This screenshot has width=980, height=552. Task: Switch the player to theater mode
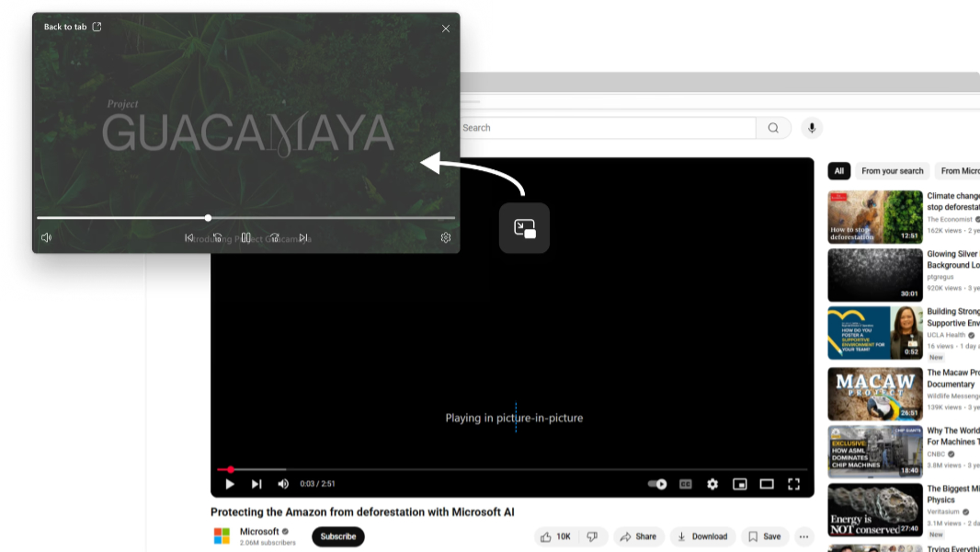pos(767,484)
